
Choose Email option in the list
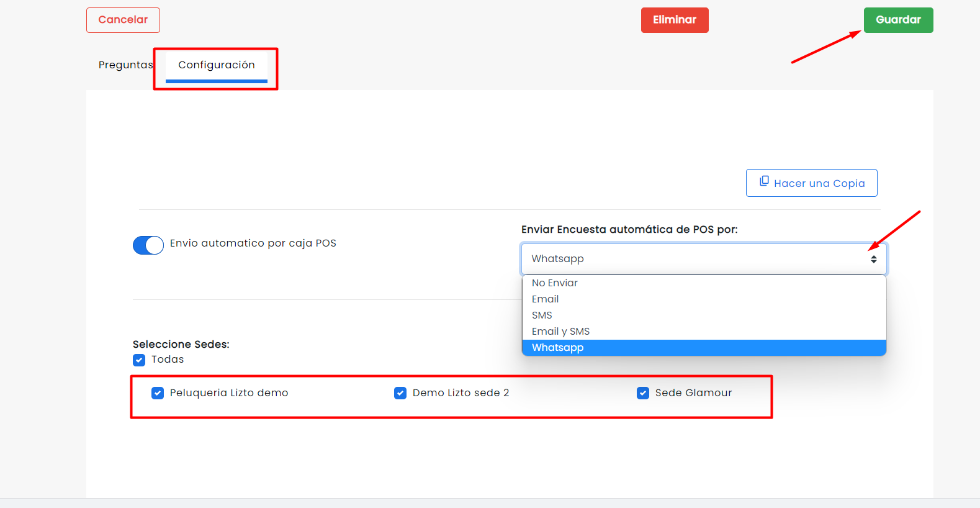pos(704,299)
